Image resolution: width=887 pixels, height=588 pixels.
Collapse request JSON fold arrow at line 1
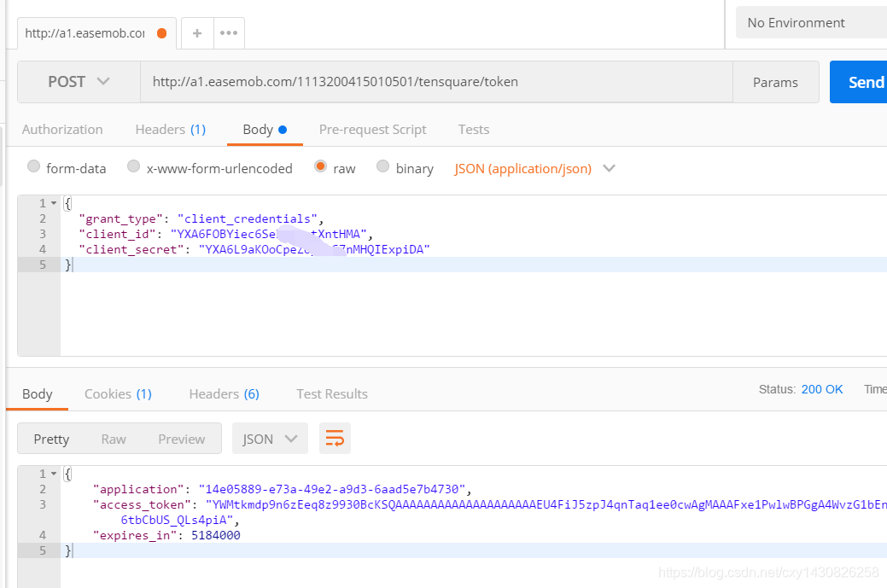[x=54, y=203]
